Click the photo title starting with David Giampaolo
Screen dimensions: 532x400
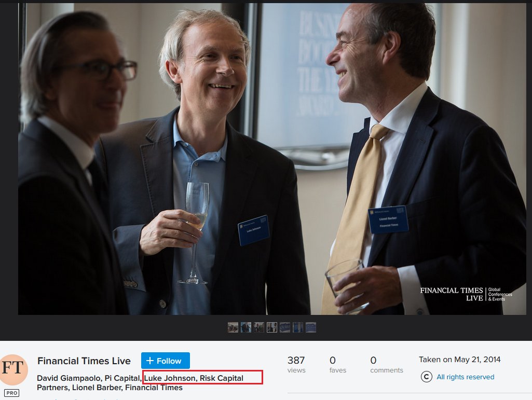click(88, 378)
